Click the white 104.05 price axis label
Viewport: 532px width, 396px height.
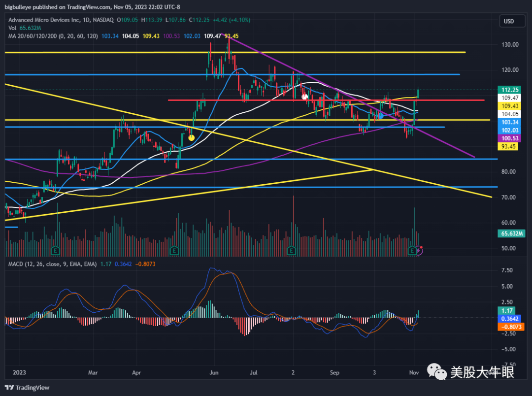510,114
